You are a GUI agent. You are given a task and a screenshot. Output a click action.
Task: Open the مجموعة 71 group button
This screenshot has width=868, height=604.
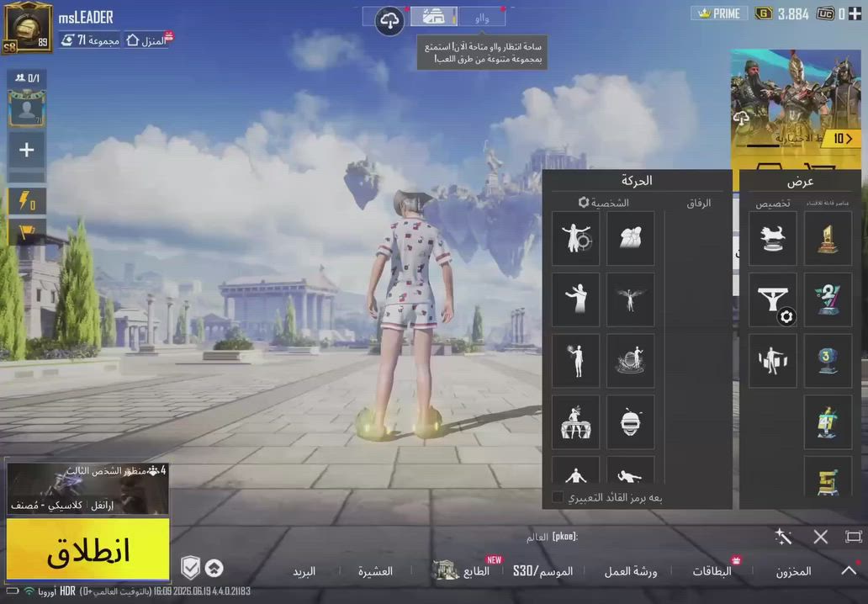90,40
